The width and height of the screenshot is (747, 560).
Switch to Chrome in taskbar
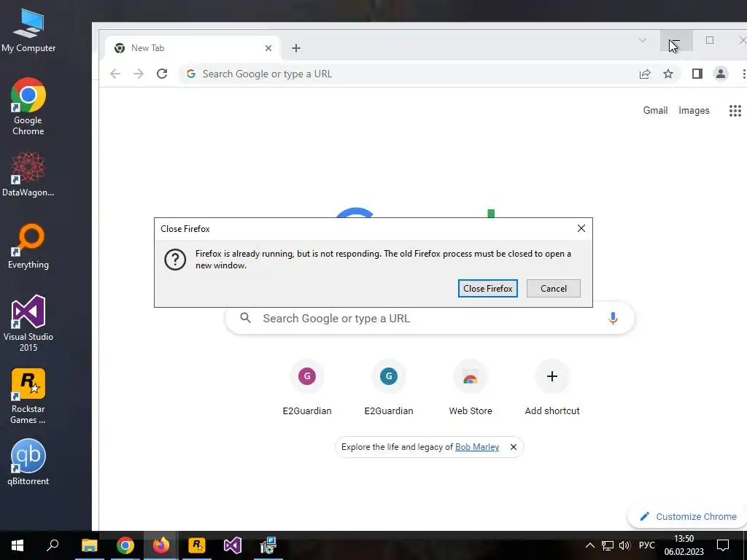coord(125,545)
